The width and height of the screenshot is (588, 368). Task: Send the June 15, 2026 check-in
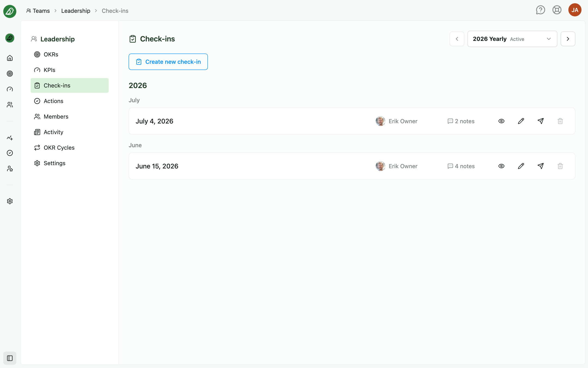[x=541, y=166]
